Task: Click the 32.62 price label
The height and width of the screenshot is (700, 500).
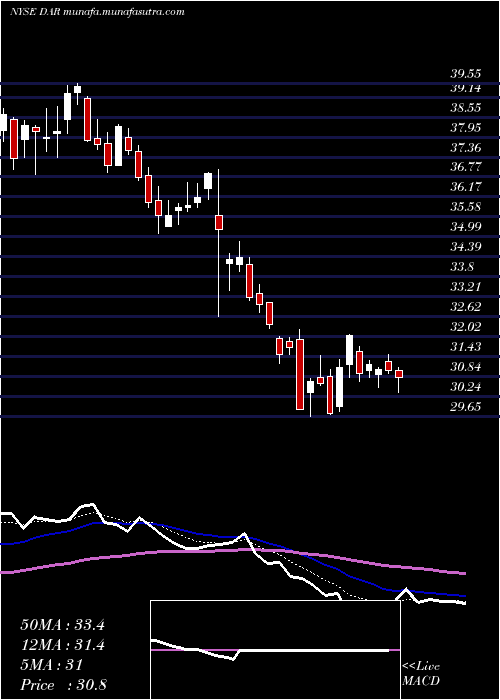Action: point(465,307)
